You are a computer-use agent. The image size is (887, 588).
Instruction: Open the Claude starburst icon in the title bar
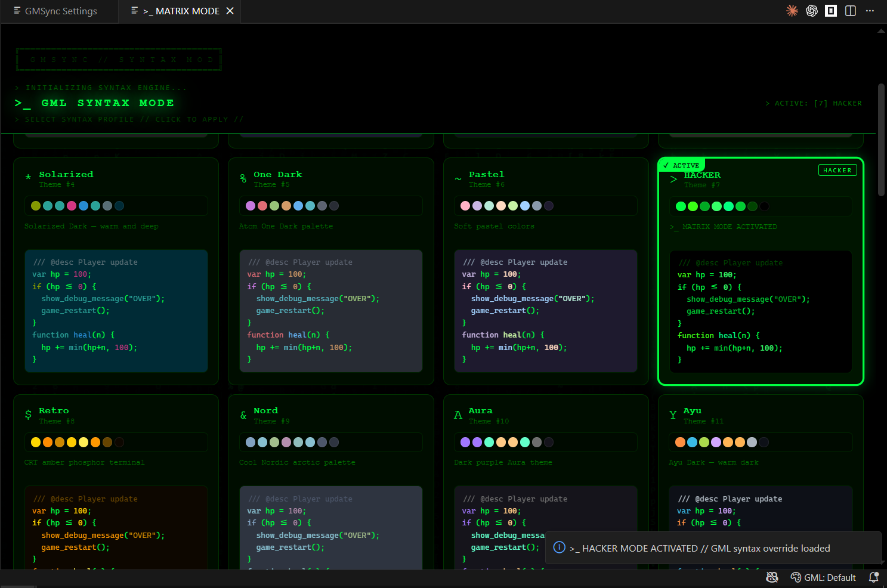[792, 11]
